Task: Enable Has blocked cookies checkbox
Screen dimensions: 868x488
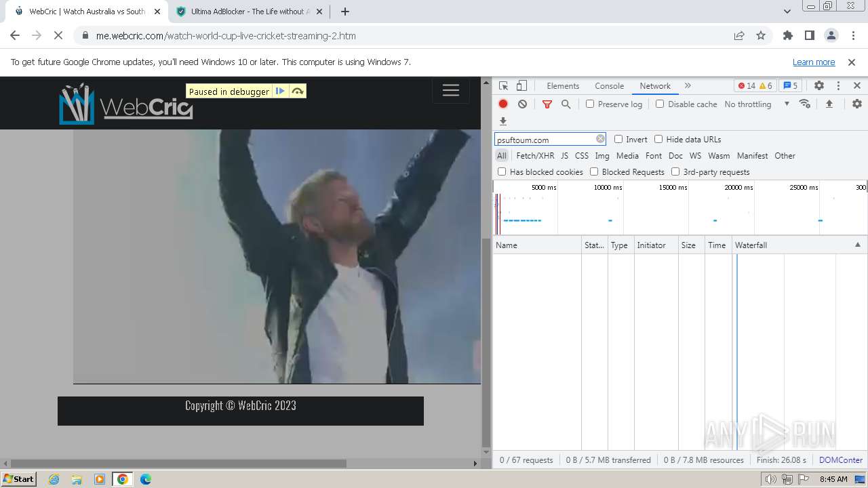Action: coord(502,171)
